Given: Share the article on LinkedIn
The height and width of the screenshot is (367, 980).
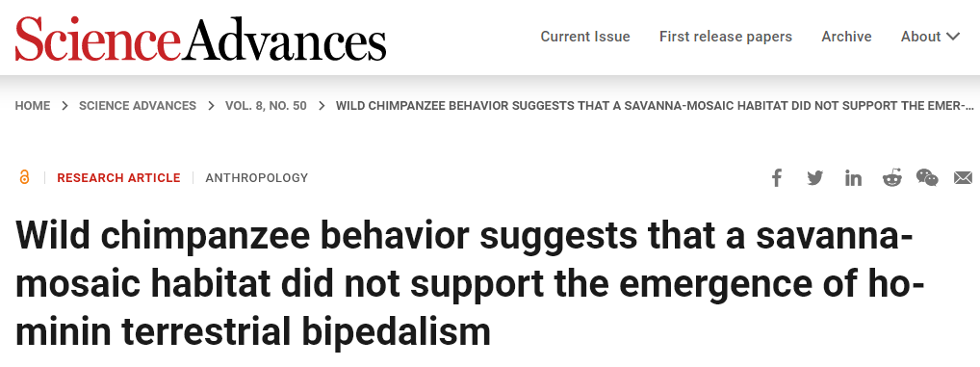Looking at the screenshot, I should [x=853, y=178].
